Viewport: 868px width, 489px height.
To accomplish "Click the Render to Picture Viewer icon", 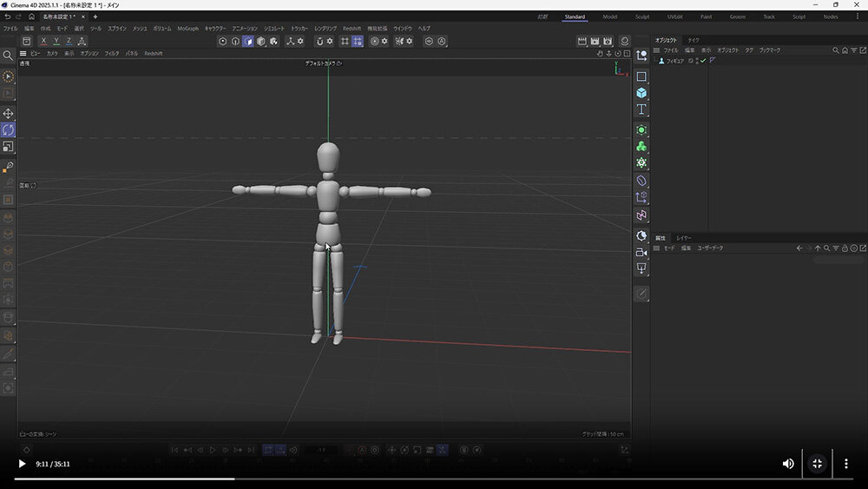I will [x=595, y=41].
